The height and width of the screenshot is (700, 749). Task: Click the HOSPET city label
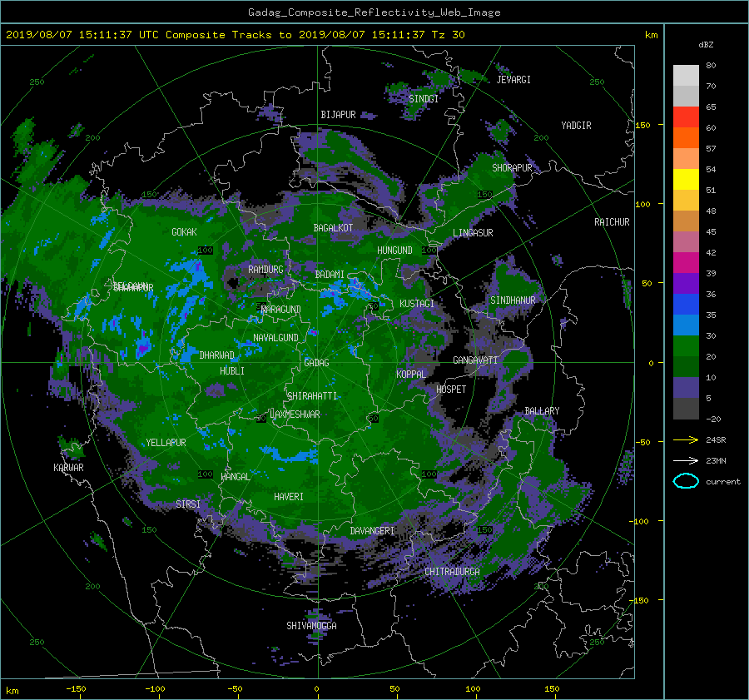click(451, 390)
